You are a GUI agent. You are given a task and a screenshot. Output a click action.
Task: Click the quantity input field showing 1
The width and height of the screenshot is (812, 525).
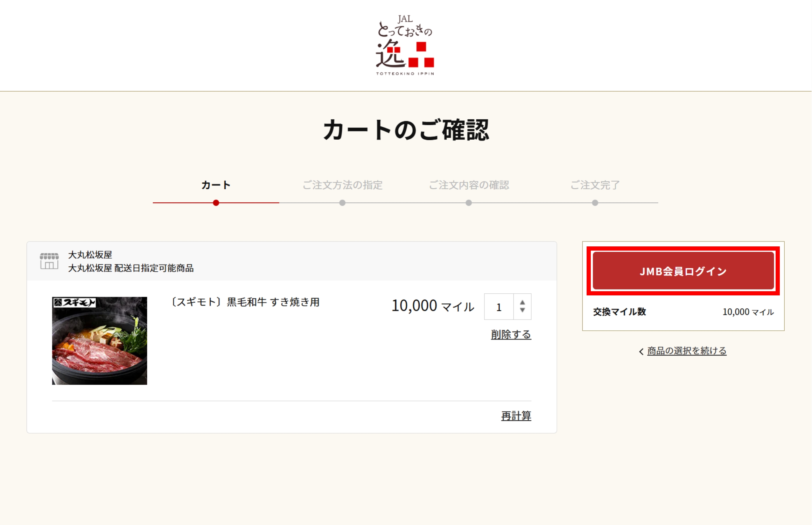(x=499, y=307)
